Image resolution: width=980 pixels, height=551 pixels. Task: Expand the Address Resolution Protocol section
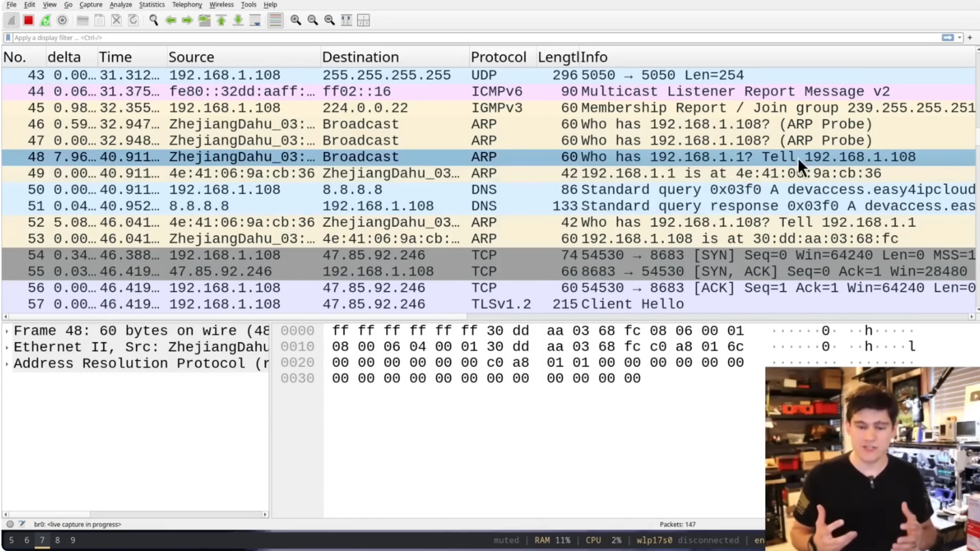coord(6,363)
